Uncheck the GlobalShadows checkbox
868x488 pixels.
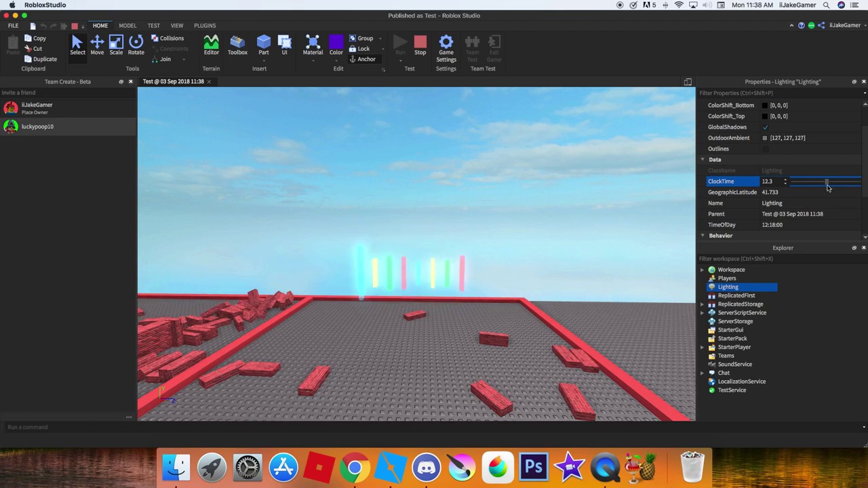[x=766, y=127]
